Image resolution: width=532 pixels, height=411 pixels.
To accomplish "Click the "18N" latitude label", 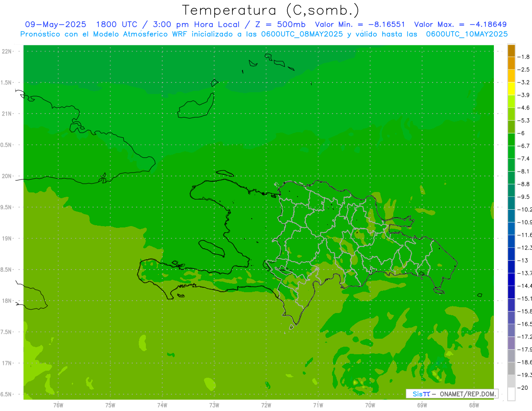I will pyautogui.click(x=7, y=301).
